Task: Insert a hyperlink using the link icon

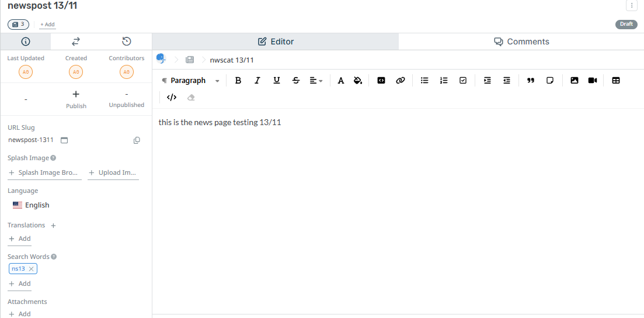Action: pyautogui.click(x=401, y=81)
